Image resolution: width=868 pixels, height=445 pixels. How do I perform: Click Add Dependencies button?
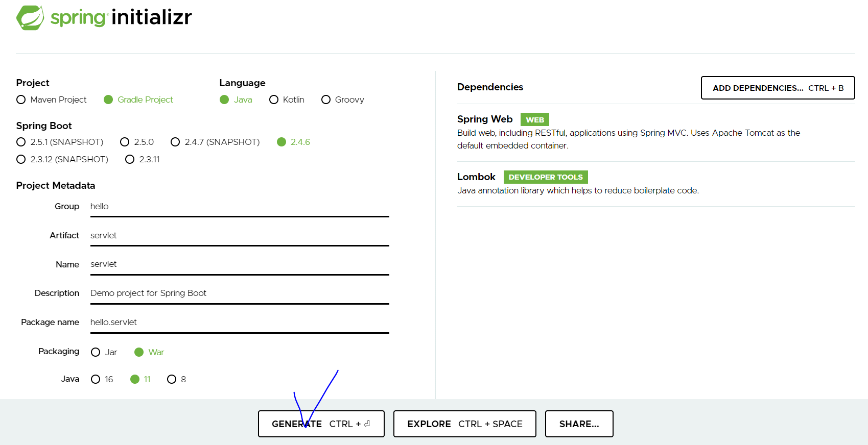[778, 88]
